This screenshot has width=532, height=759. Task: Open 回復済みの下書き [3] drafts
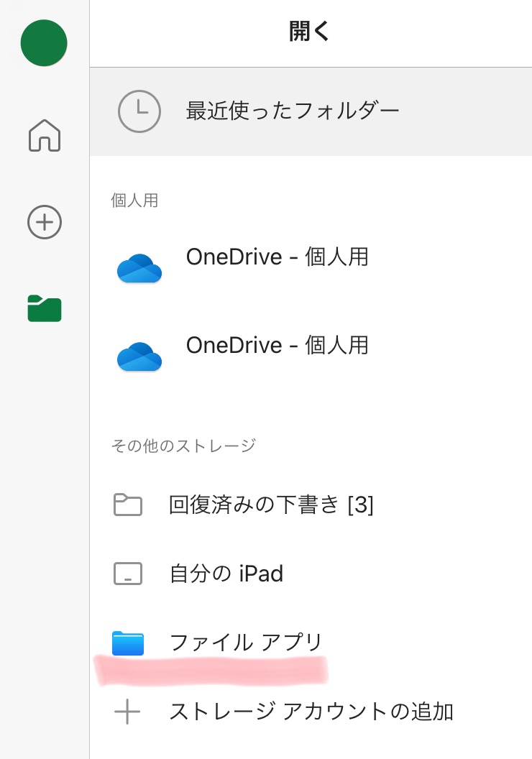(x=271, y=505)
